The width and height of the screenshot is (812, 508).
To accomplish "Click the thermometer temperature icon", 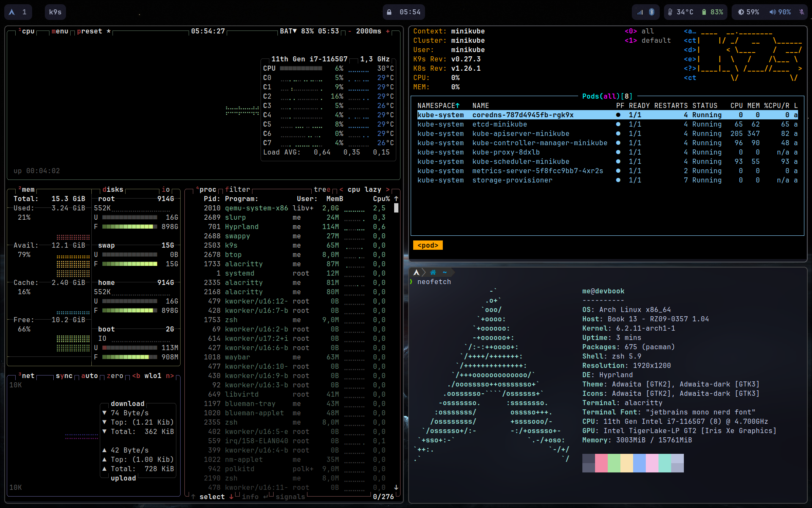I will (670, 12).
